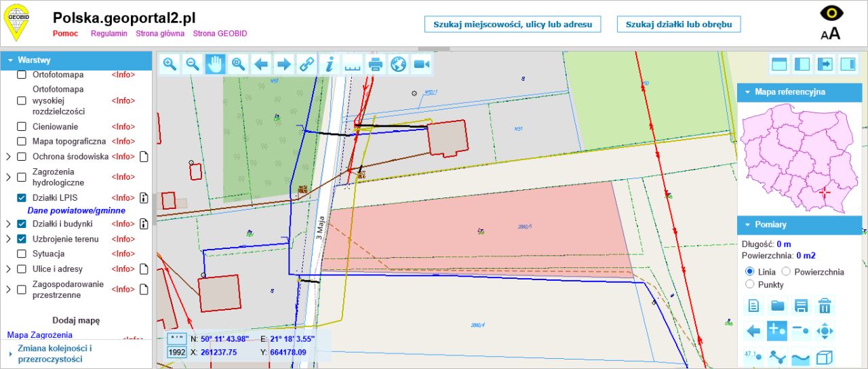Select the zoom out magnifier tool
The image size is (868, 369).
pos(193,64)
